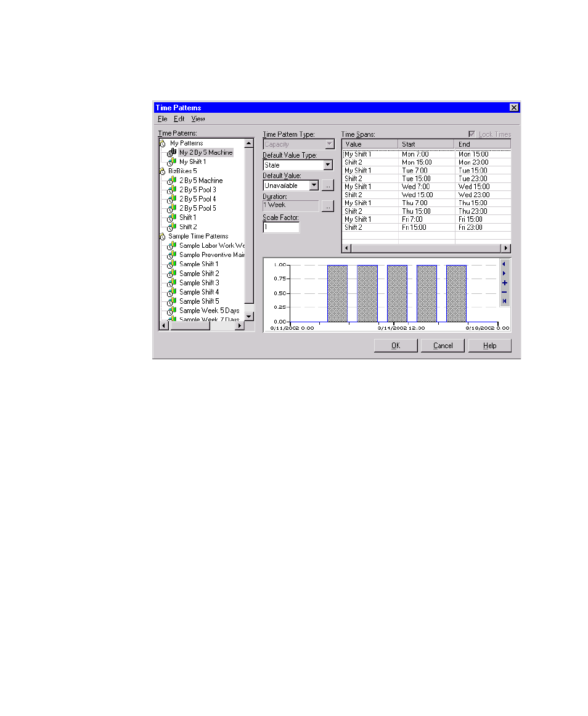Click the icon beside Shift 1 under BizBikes
The image size is (588, 716).
click(x=172, y=218)
